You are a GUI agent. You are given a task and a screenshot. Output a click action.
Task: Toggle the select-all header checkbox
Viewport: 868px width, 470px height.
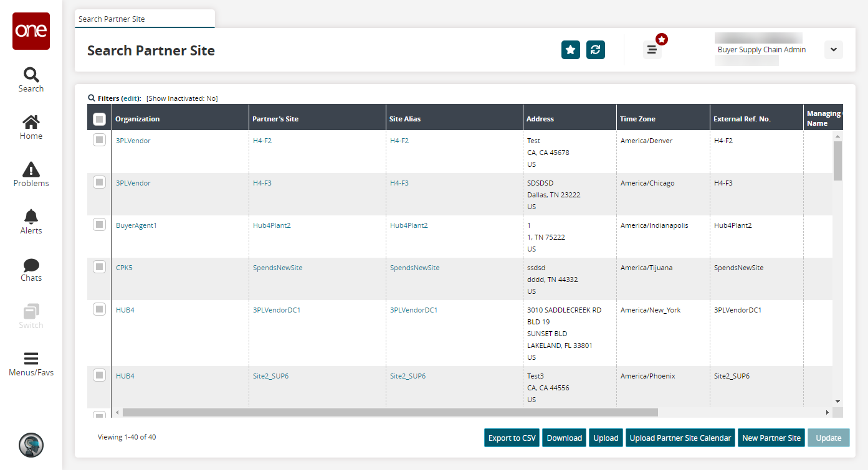[99, 119]
